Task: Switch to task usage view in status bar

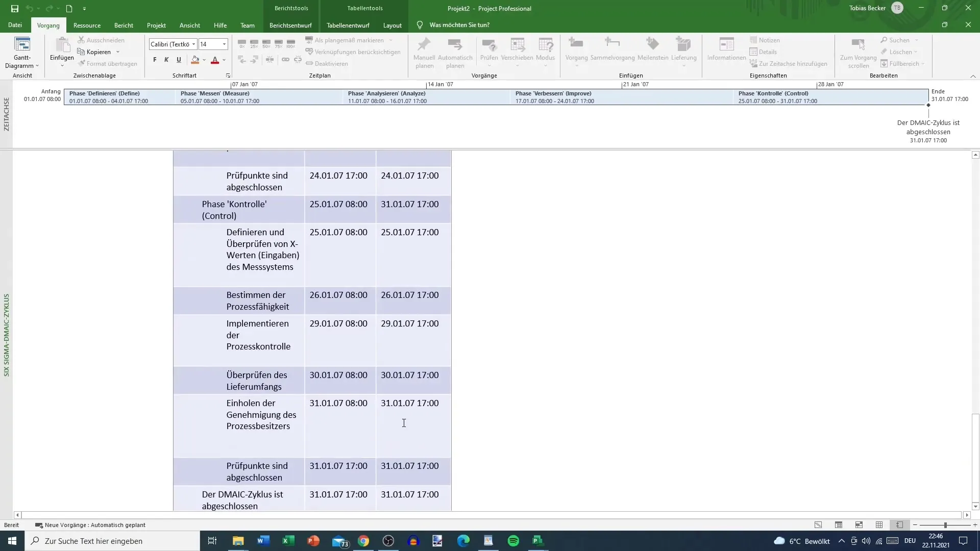Action: pyautogui.click(x=839, y=524)
